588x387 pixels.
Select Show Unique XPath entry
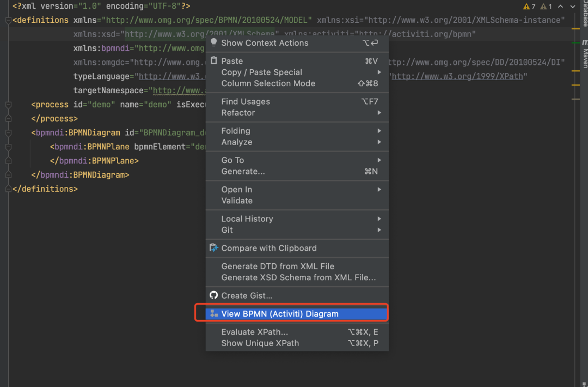coord(297,343)
